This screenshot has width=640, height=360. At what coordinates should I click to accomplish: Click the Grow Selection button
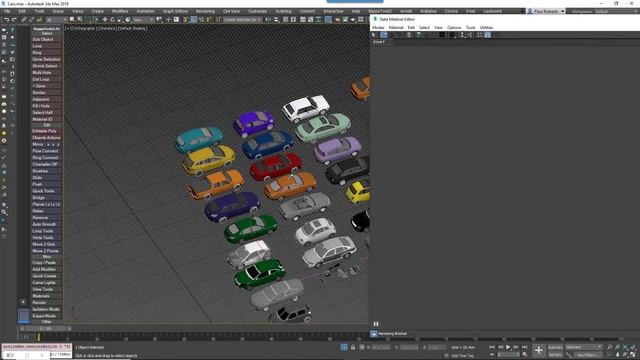[47, 59]
